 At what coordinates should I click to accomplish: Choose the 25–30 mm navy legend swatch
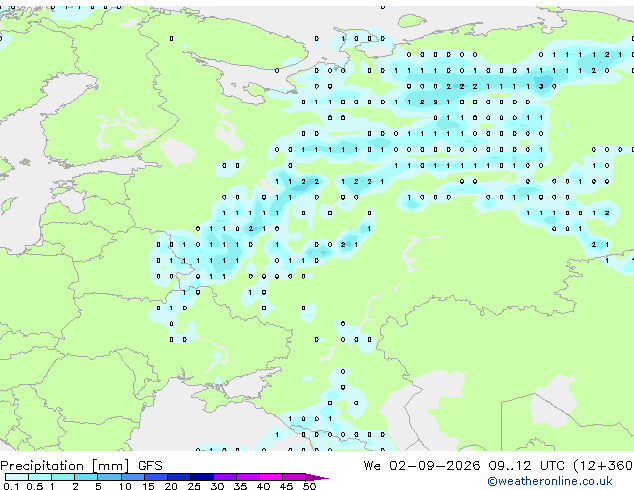point(201,477)
